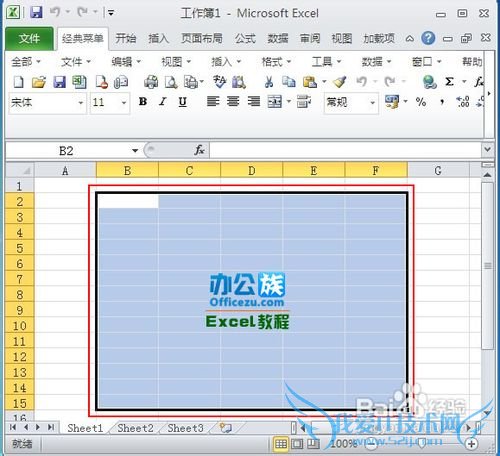Click the 100% zoom level
500x456 pixels.
coord(343,444)
